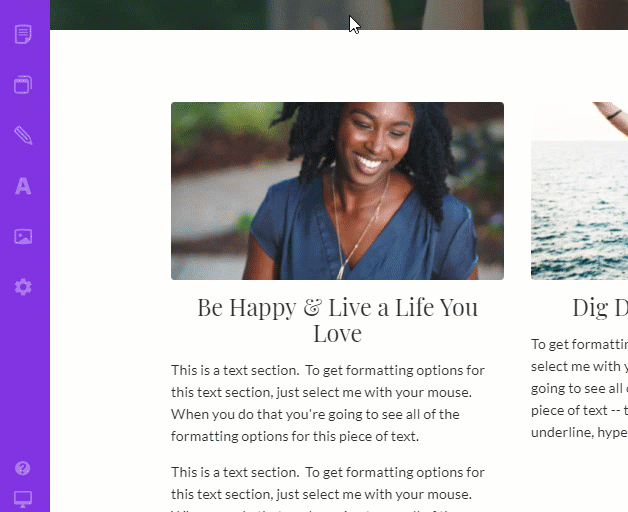The height and width of the screenshot is (512, 628).
Task: Select the pencil edit tool in the sidebar
Action: click(x=23, y=135)
